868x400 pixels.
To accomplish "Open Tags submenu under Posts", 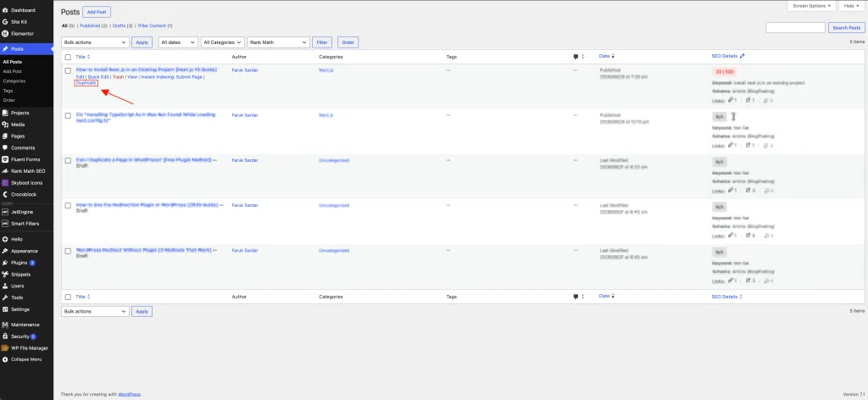I will [8, 90].
